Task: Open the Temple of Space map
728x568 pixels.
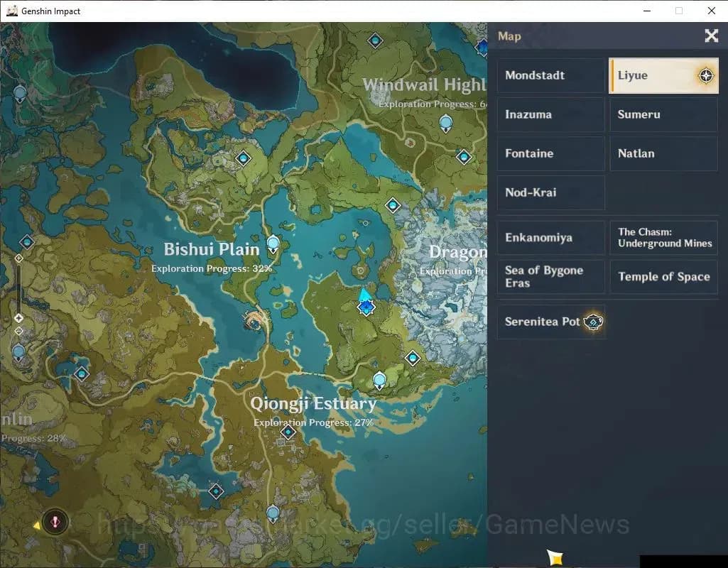Action: click(x=663, y=277)
